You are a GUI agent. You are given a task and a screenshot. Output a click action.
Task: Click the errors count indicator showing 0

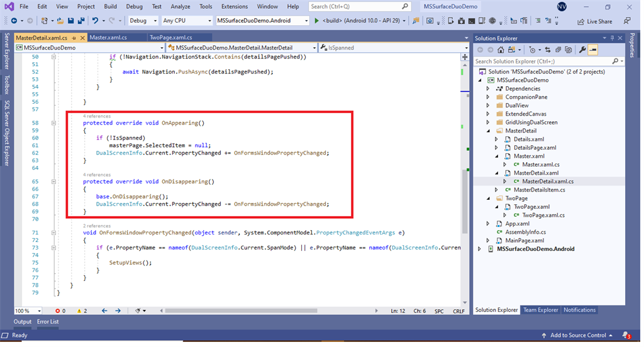point(60,311)
